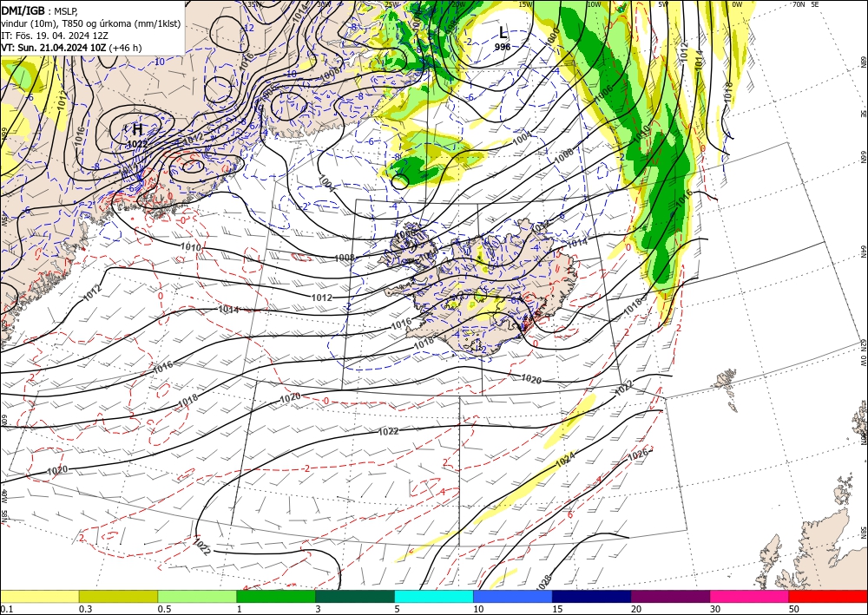Click the olive 0.3 legend color band
Image resolution: width=868 pixels, height=615 pixels.
point(118,596)
